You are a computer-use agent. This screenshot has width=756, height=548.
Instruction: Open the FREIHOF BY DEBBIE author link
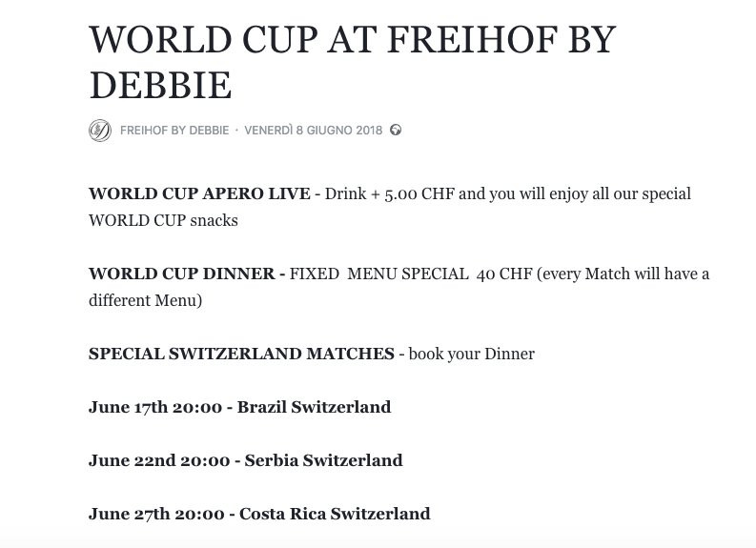coord(174,131)
